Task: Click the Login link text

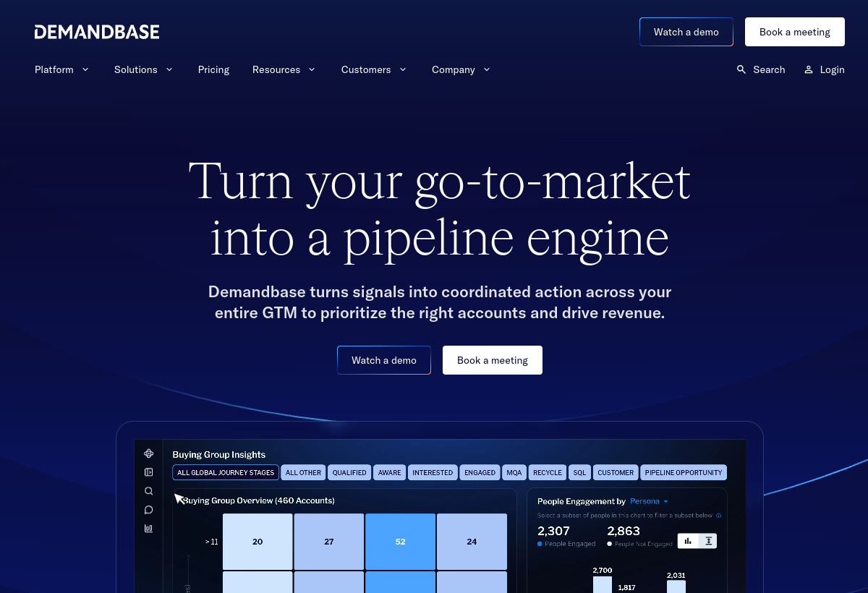Action: (833, 69)
